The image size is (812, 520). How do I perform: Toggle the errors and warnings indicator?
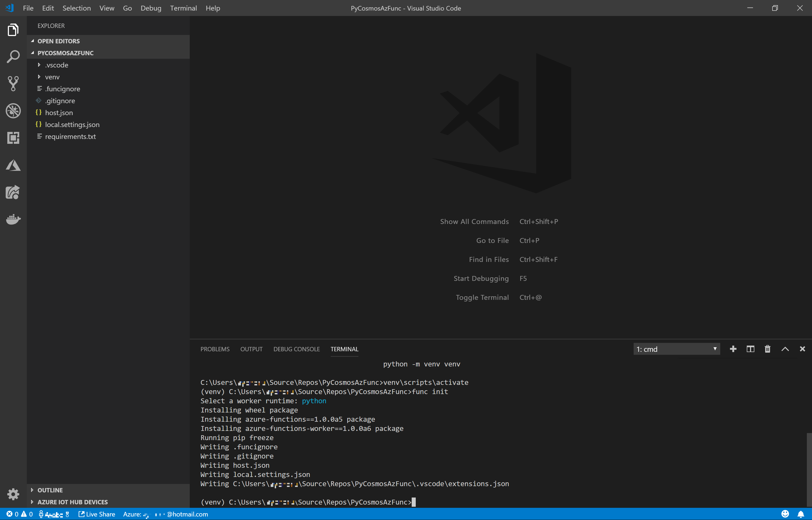[19, 514]
